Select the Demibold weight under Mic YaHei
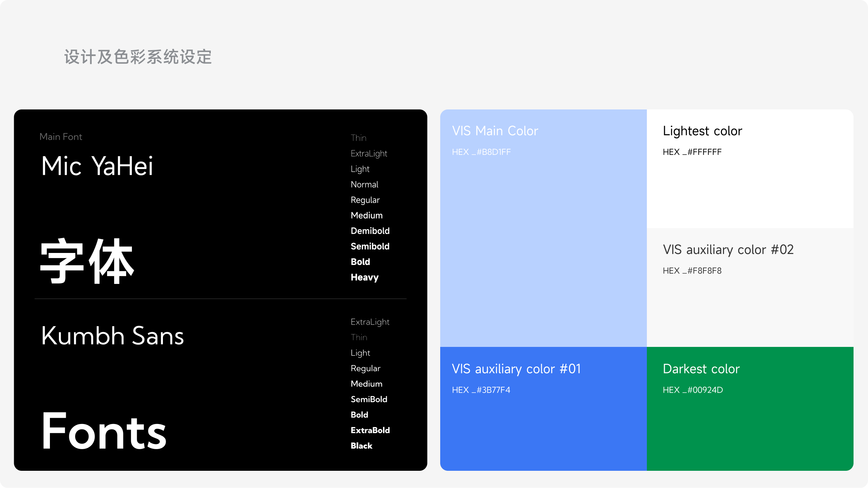868x488 pixels. (370, 231)
